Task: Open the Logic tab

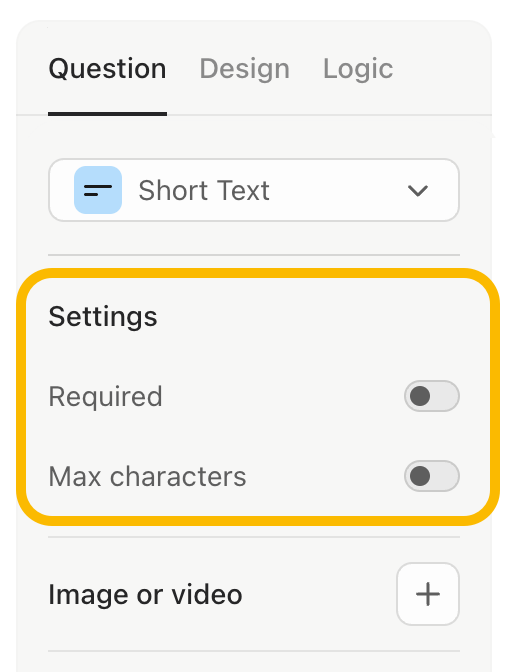Action: (358, 69)
